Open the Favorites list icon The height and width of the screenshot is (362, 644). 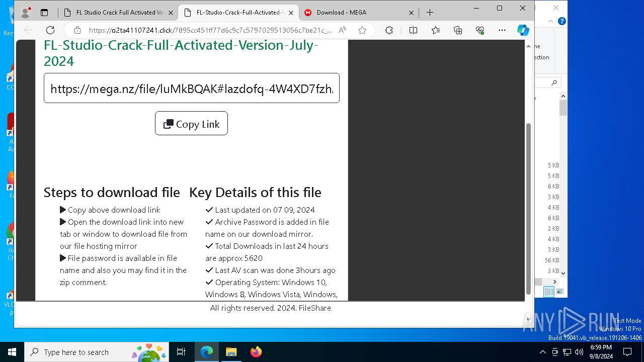(436, 30)
